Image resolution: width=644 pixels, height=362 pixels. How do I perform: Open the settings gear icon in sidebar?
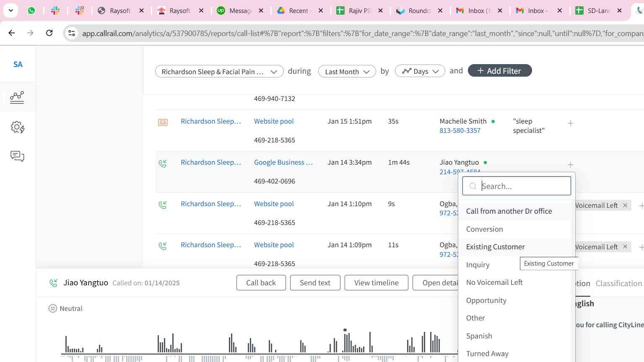(17, 127)
